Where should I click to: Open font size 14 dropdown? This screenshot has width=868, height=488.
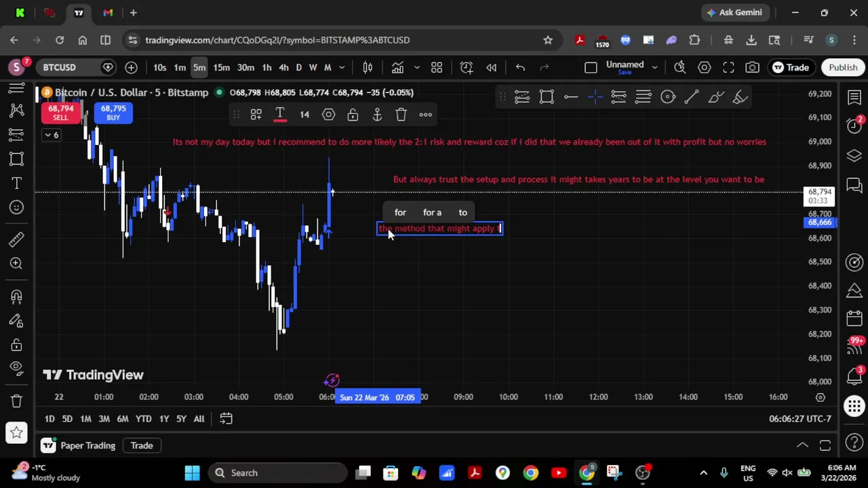click(304, 115)
